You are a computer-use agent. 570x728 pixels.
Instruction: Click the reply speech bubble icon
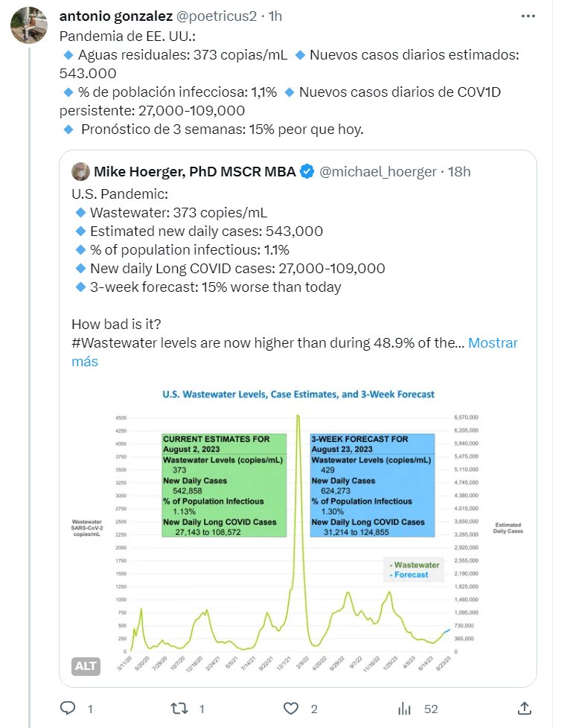[x=68, y=708]
